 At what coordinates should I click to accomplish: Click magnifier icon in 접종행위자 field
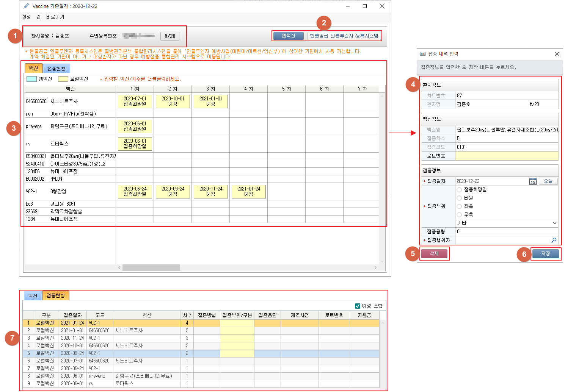(554, 240)
